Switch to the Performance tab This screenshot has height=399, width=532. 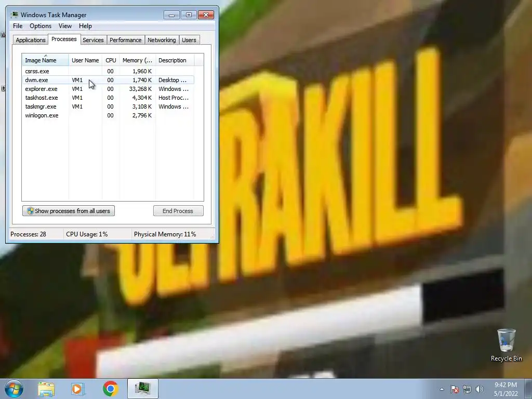tap(125, 40)
